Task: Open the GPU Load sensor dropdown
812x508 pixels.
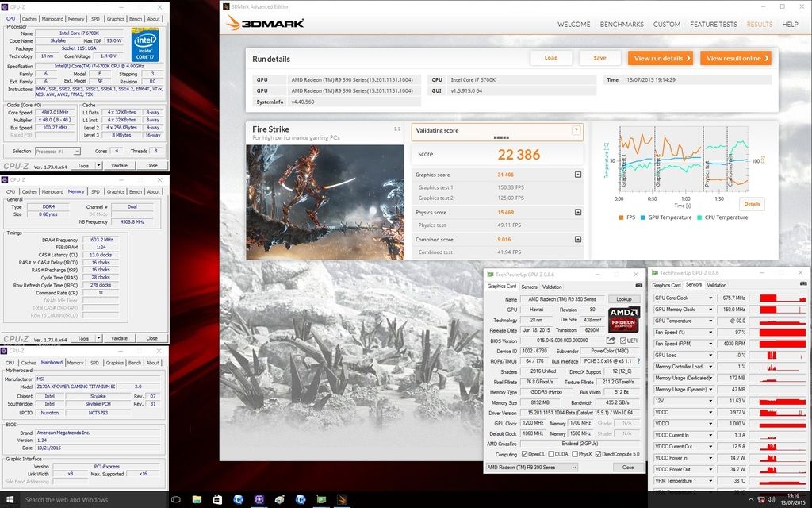Action: 710,355
